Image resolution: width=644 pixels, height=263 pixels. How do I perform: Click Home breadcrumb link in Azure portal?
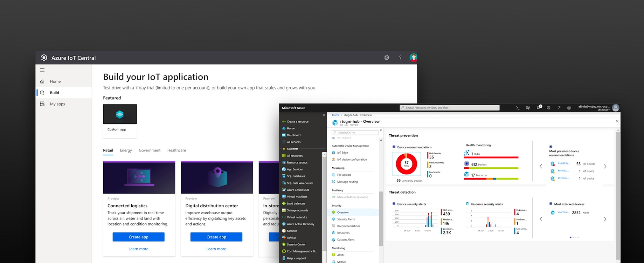pyautogui.click(x=336, y=115)
